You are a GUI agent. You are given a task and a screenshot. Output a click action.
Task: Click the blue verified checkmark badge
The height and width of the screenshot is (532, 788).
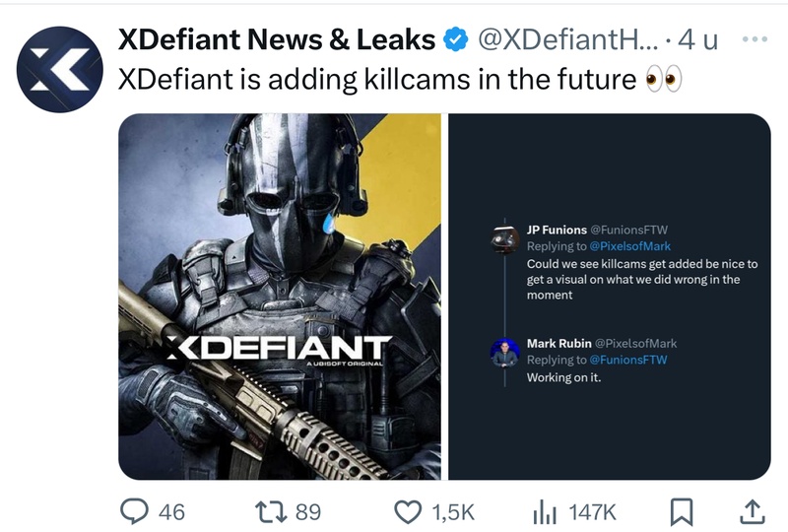pos(455,39)
